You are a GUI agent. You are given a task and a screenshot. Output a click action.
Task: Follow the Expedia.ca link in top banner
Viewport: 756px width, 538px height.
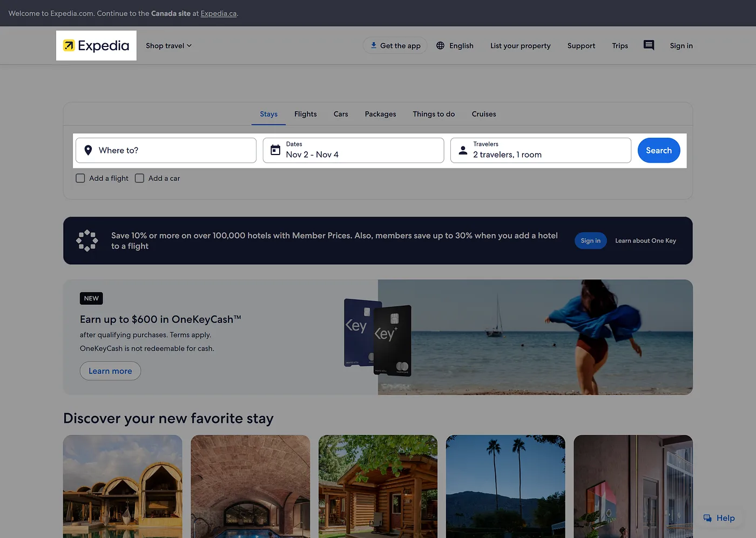218,14
